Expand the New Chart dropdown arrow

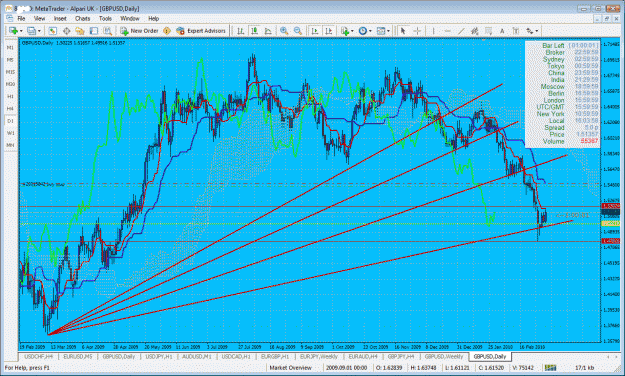tap(21, 31)
